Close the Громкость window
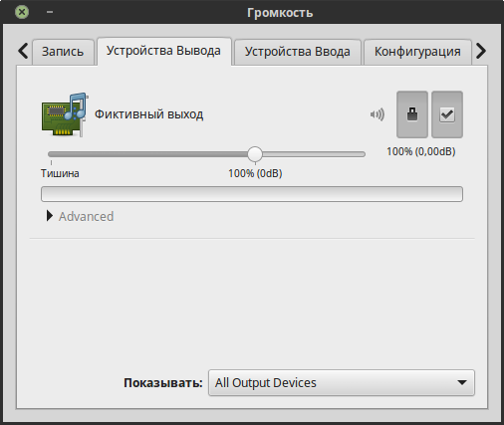 coord(22,12)
